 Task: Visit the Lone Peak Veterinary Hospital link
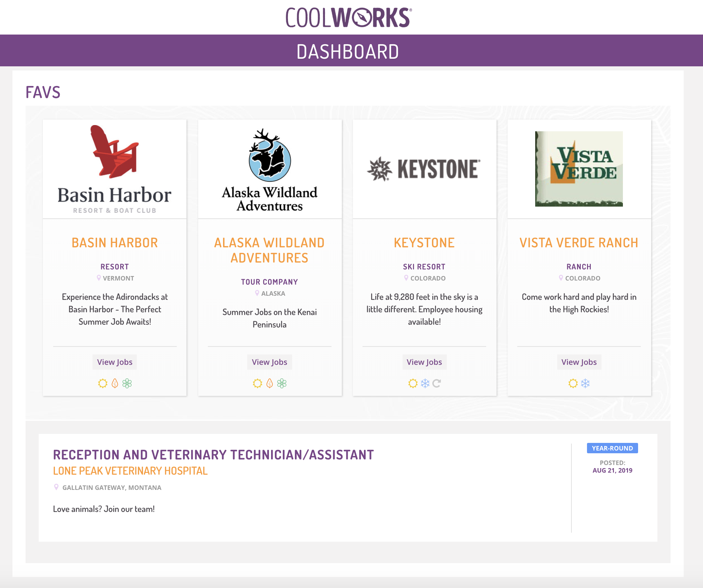click(x=130, y=471)
